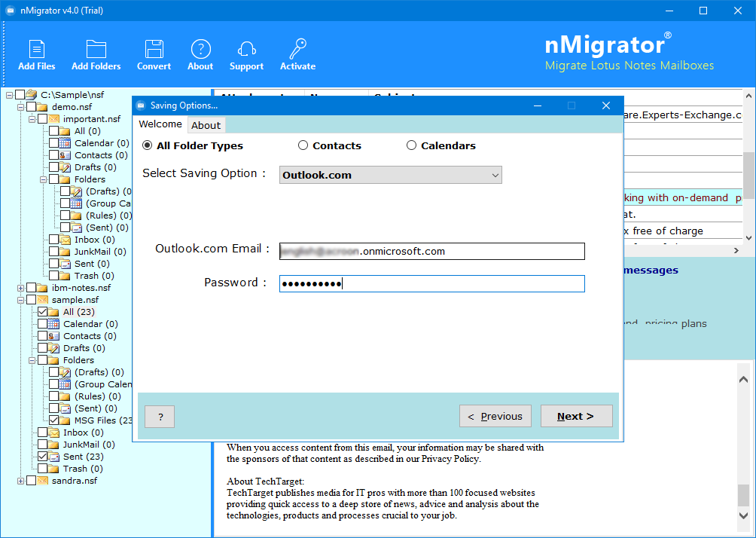
Task: Select Drafts (0) under sample.nsf
Action: [84, 348]
